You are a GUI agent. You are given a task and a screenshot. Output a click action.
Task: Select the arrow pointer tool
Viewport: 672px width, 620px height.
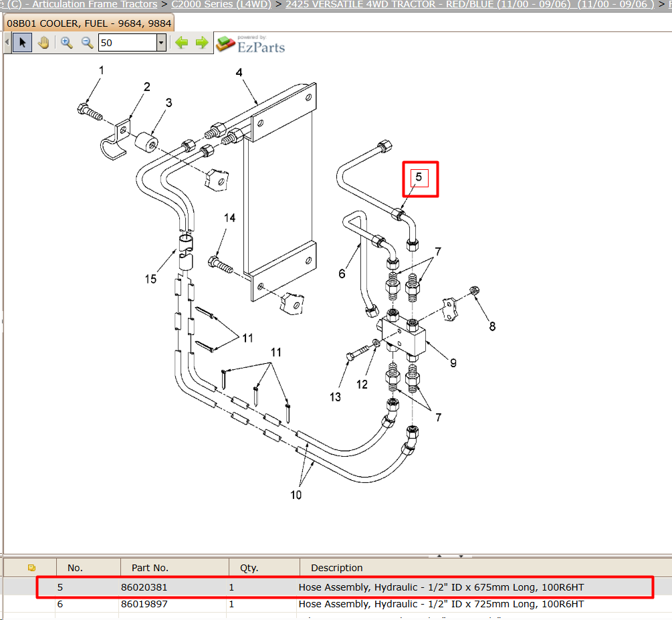[22, 42]
